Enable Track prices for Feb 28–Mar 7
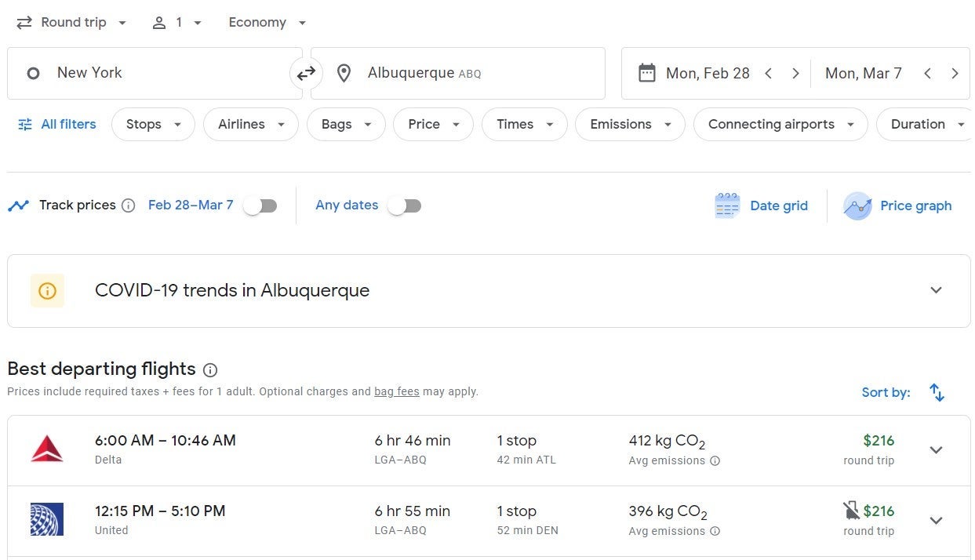Image resolution: width=975 pixels, height=560 pixels. (x=260, y=205)
